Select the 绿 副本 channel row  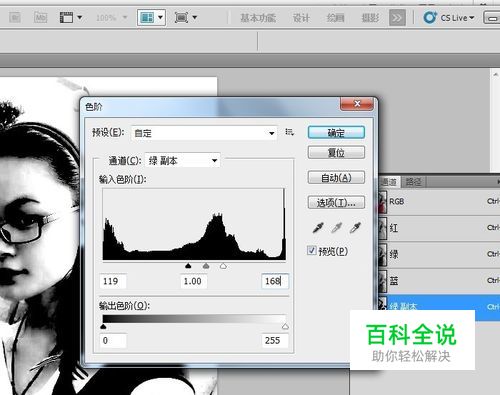pyautogui.click(x=439, y=306)
